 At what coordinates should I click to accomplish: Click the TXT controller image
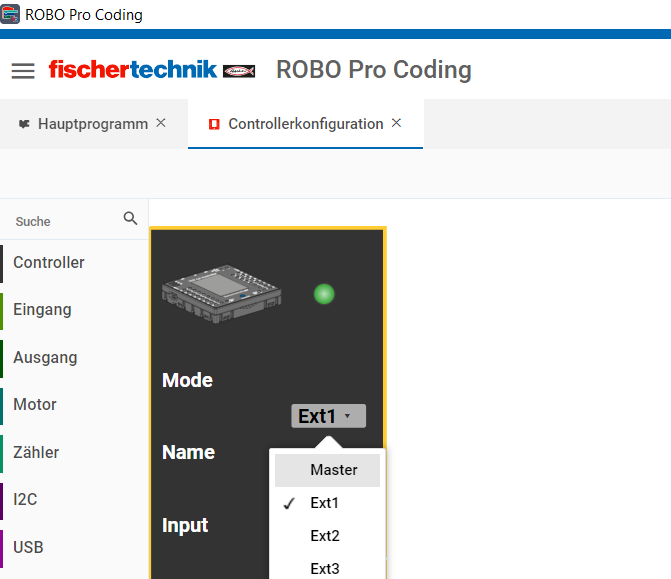(x=222, y=294)
